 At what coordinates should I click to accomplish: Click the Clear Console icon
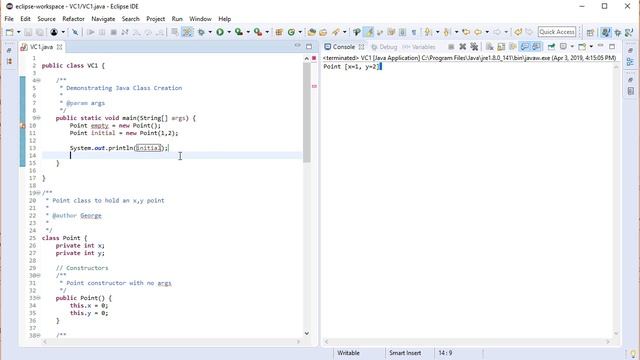[x=489, y=47]
